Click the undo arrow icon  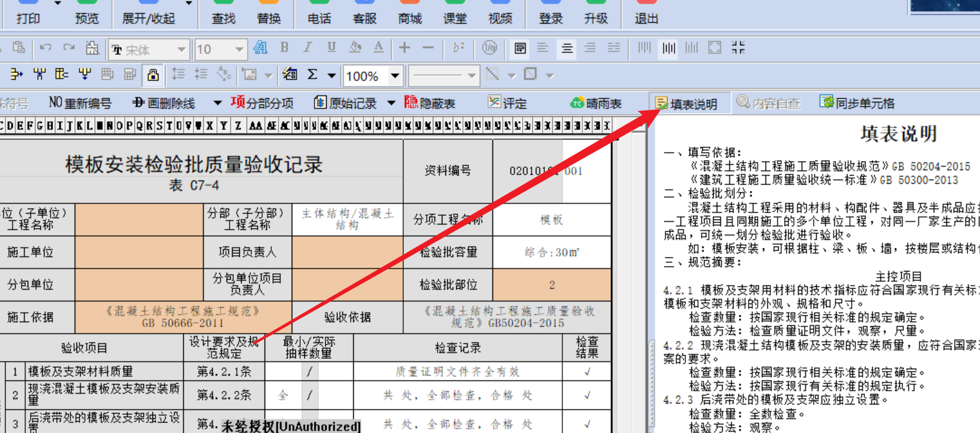pyautogui.click(x=45, y=48)
